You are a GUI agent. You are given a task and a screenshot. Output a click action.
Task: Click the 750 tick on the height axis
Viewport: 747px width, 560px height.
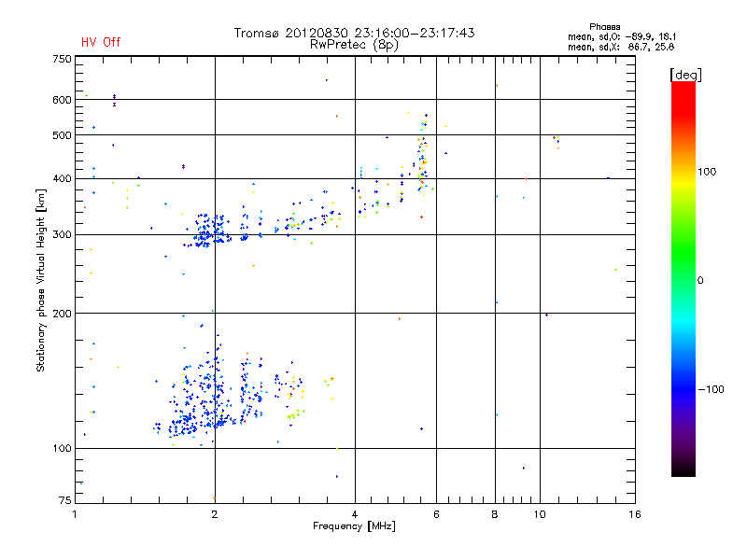(62, 59)
